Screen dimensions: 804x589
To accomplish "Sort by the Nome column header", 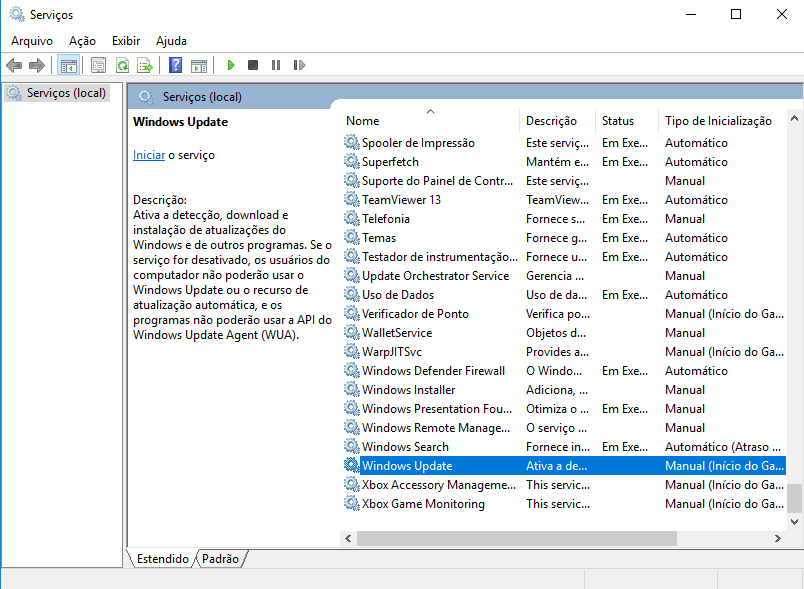I will pyautogui.click(x=430, y=121).
